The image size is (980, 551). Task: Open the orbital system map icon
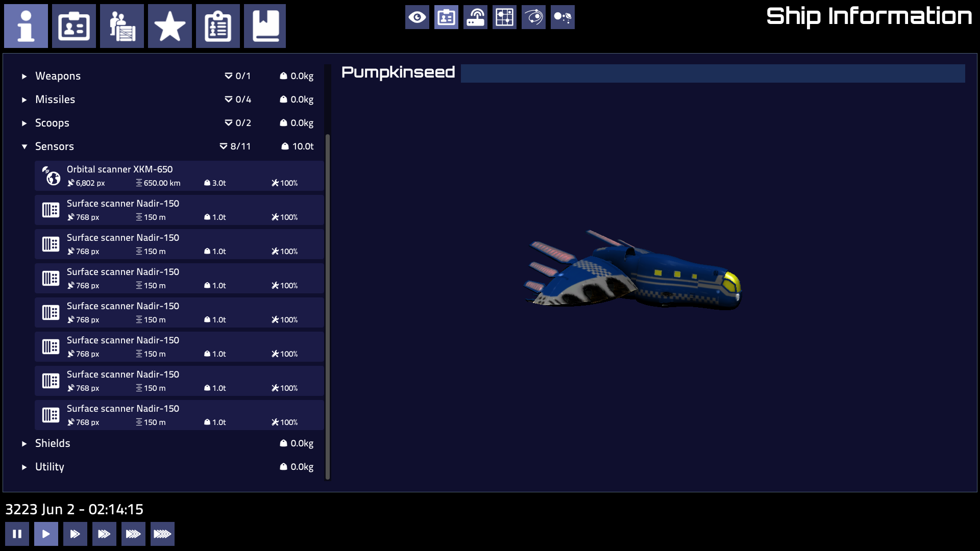[533, 17]
